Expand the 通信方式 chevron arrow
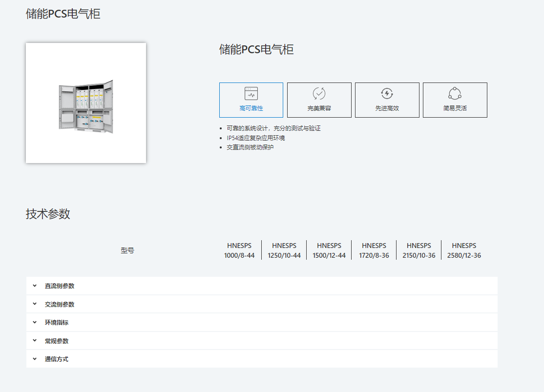The width and height of the screenshot is (544, 392). [x=35, y=359]
